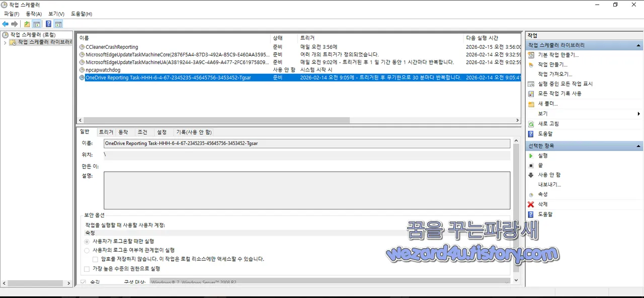Select radio button 사용자가 로그온할 때만 실행

86,241
